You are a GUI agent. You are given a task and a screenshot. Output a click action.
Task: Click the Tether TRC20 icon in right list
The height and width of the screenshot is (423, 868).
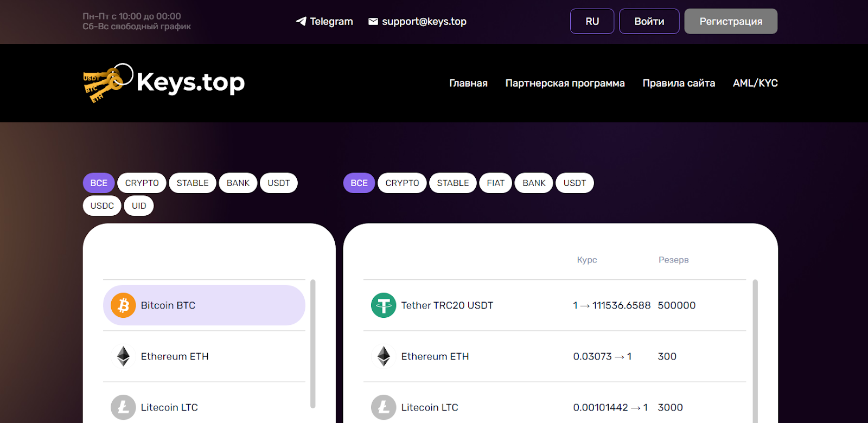(384, 305)
